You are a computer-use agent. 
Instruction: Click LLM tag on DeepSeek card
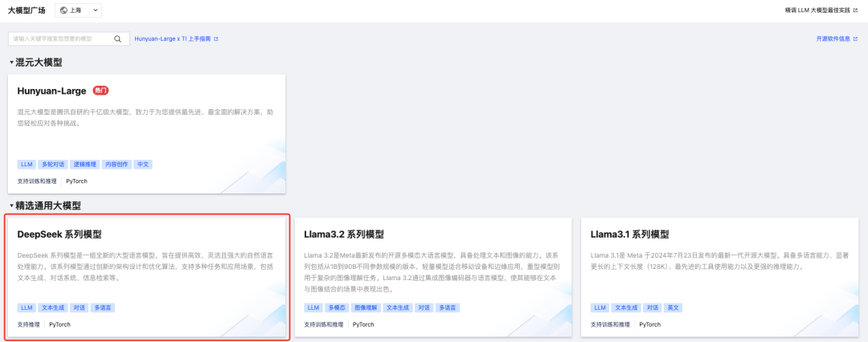tap(27, 307)
